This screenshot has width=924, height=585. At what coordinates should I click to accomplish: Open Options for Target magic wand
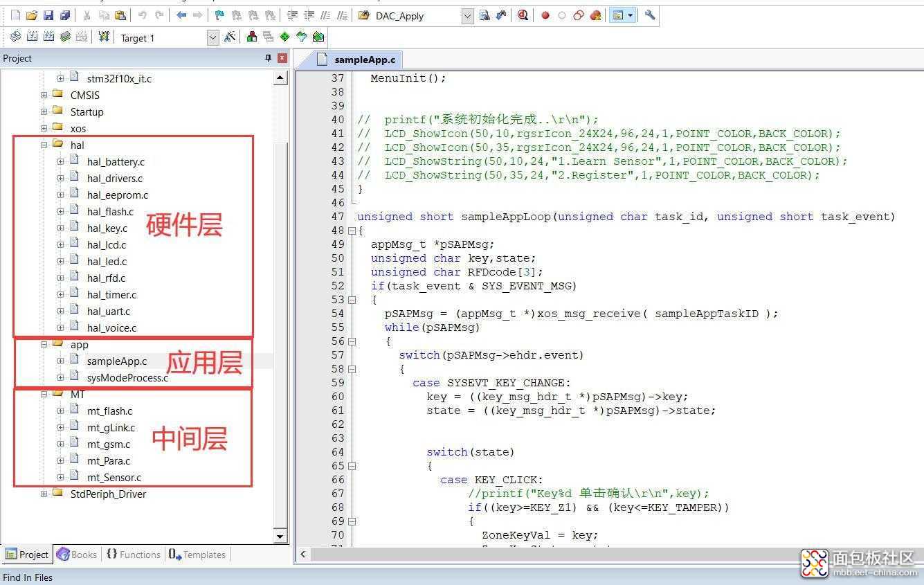click(230, 37)
